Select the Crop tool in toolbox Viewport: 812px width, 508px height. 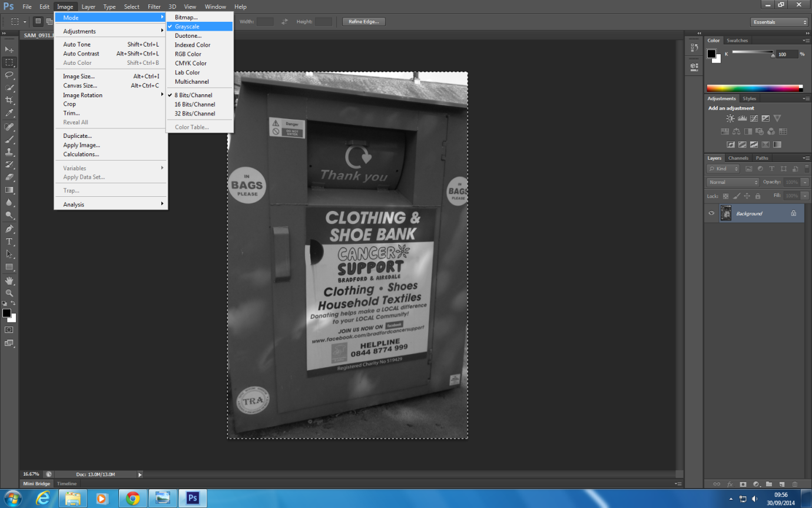click(9, 100)
